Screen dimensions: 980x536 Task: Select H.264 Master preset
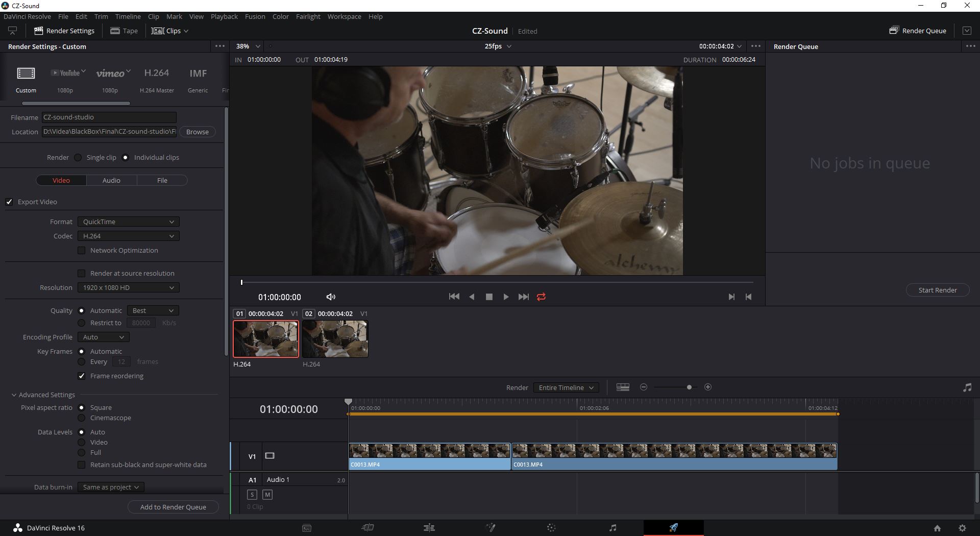(x=157, y=80)
